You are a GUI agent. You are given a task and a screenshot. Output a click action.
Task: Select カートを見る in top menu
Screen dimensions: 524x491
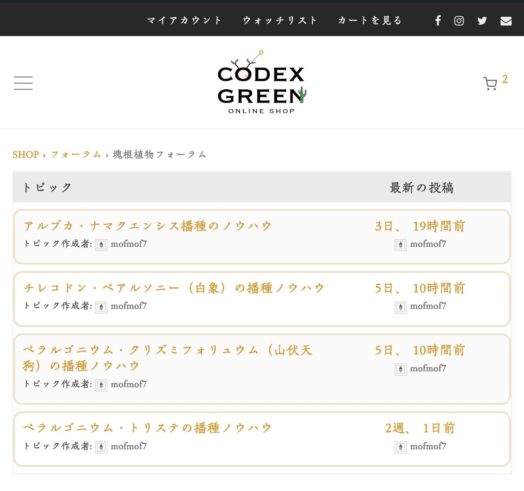point(370,20)
